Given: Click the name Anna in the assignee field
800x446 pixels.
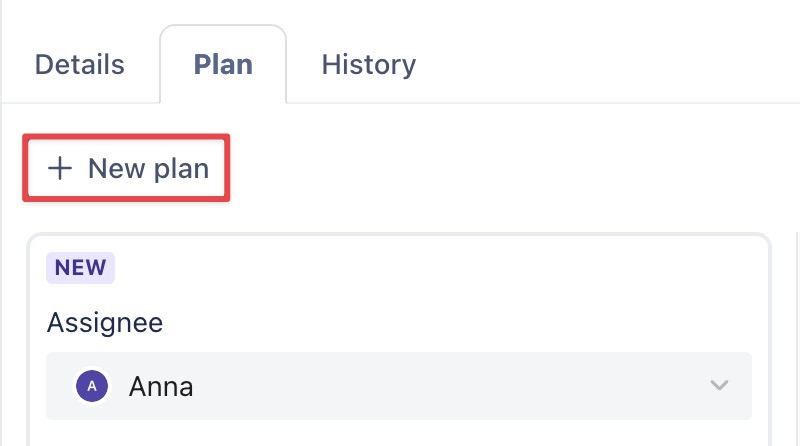Looking at the screenshot, I should [161, 386].
